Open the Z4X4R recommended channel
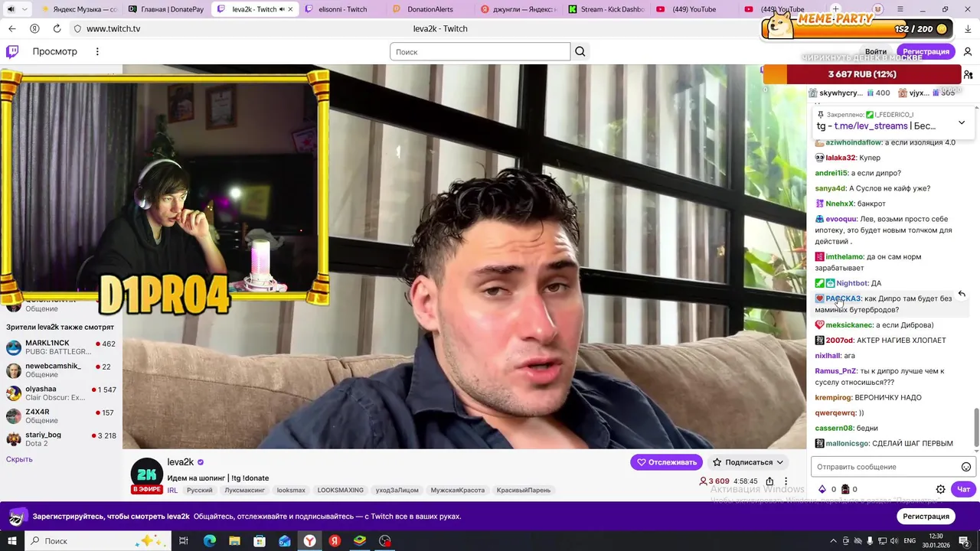The width and height of the screenshot is (980, 551). pos(61,416)
